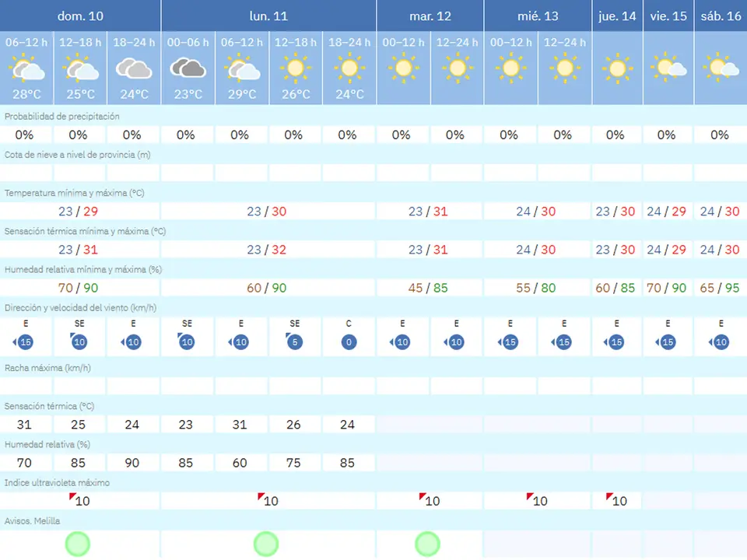The height and width of the screenshot is (560, 747).
Task: Click the Cota de nieve row label
Action: click(x=77, y=155)
